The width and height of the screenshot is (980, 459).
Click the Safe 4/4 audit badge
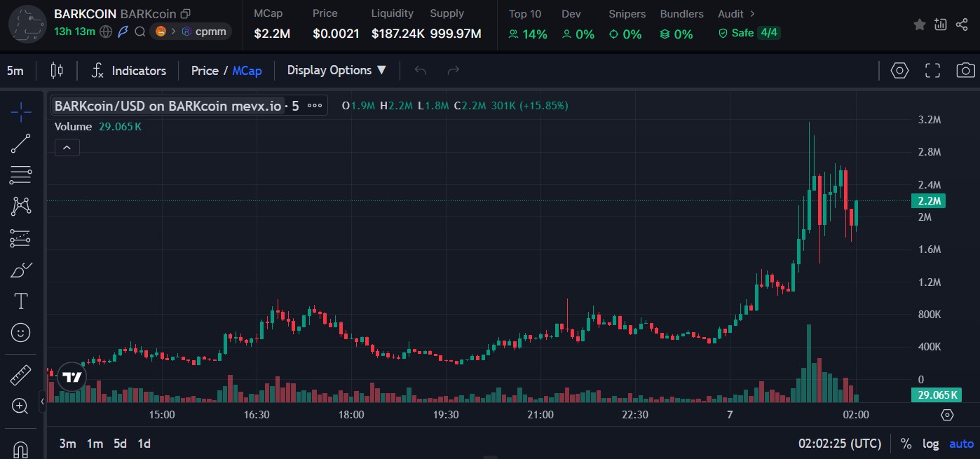(x=749, y=33)
